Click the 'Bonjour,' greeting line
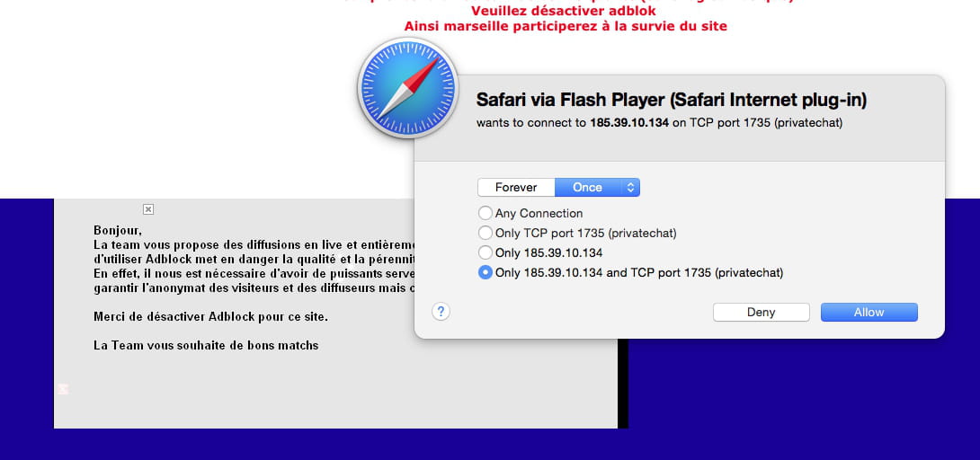 [x=118, y=230]
